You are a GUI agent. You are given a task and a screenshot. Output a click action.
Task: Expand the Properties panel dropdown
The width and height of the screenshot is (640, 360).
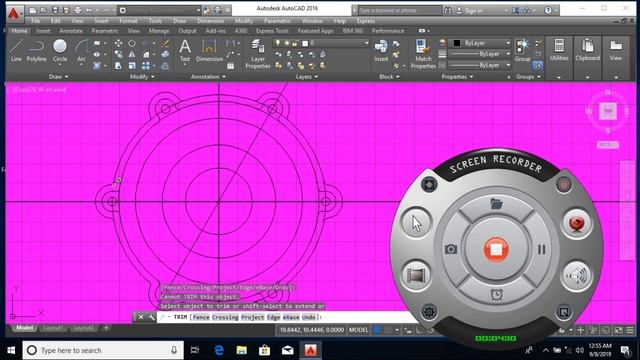pyautogui.click(x=457, y=77)
